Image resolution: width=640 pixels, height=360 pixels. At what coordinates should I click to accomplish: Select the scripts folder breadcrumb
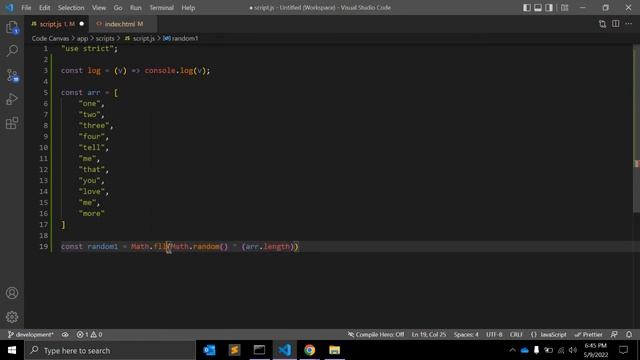pyautogui.click(x=105, y=38)
